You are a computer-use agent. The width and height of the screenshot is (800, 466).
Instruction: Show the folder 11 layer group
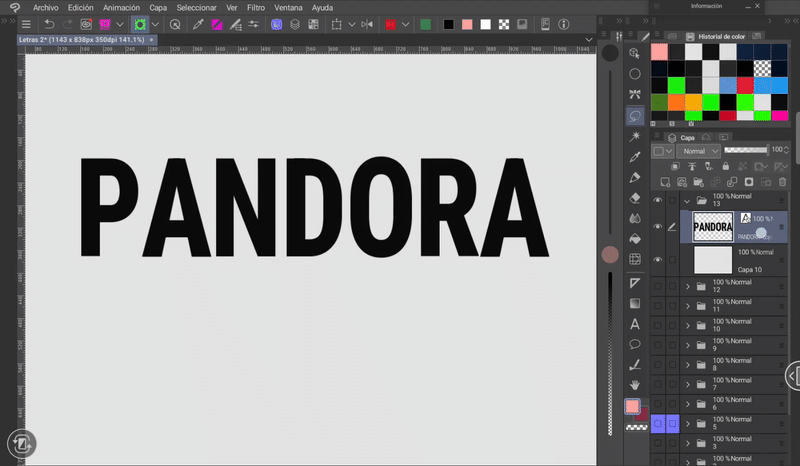658,306
